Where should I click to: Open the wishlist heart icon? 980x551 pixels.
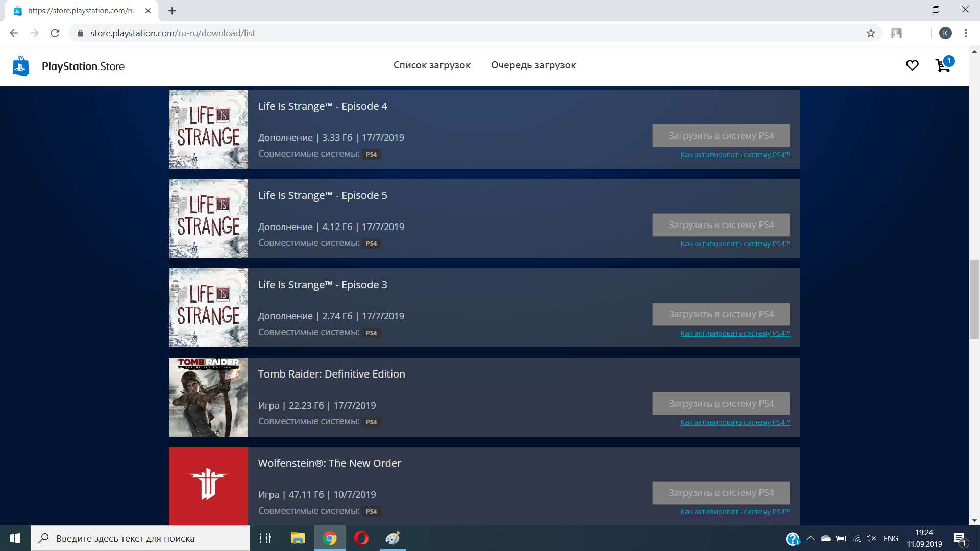click(912, 65)
